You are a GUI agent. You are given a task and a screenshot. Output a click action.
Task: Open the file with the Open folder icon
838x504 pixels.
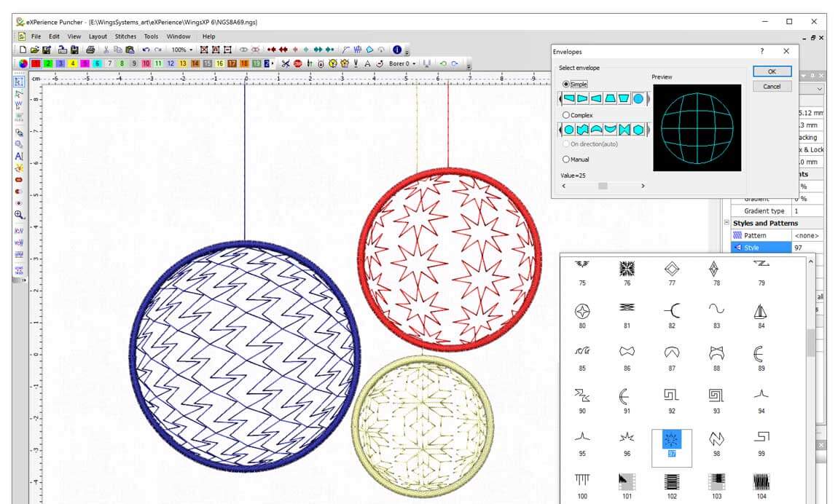click(34, 50)
